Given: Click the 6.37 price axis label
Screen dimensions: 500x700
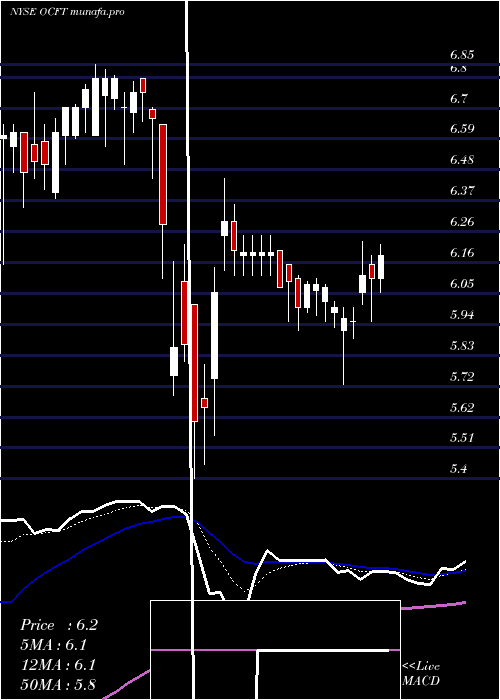Looking at the screenshot, I should click(x=462, y=191).
